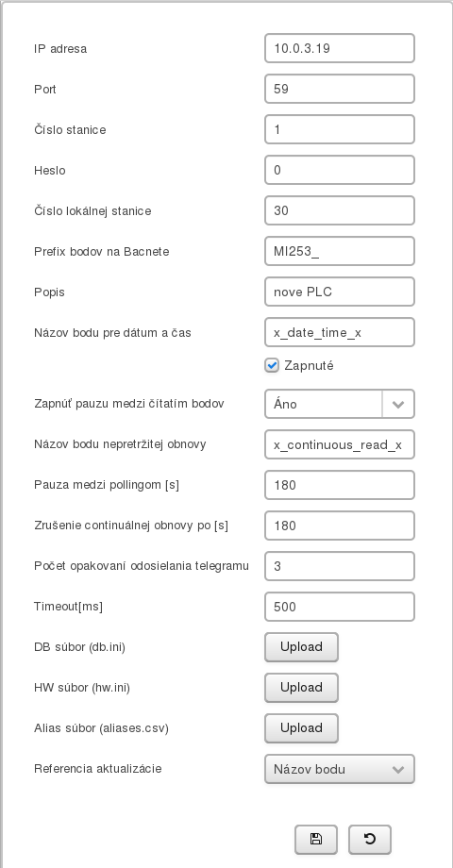Toggle the Zapnuté checkbox
The image size is (453, 868).
coord(272,365)
